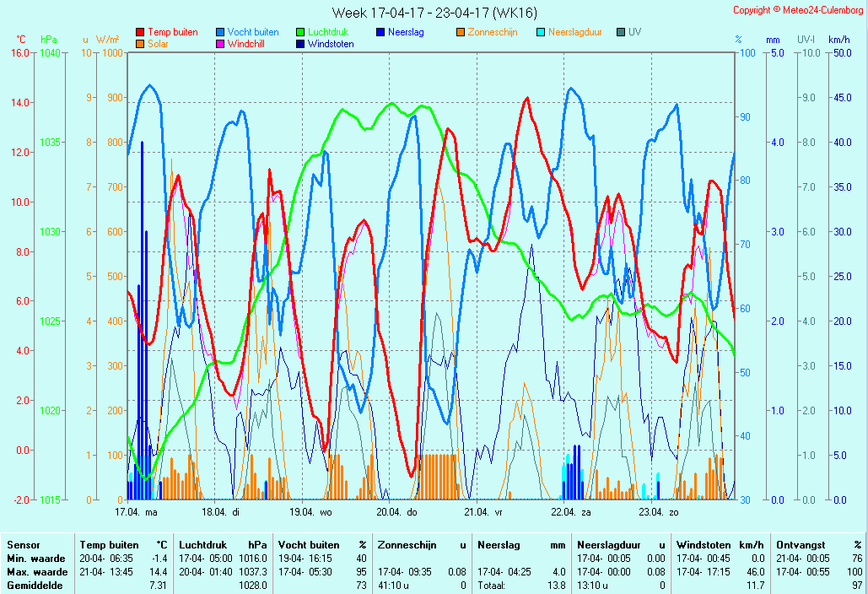868x594 pixels.
Task: Click the Ontvangst % table header
Action: [x=818, y=545]
